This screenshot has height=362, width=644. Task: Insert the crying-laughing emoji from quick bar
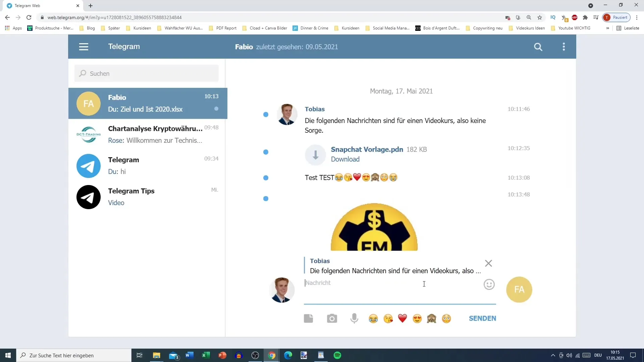[x=373, y=318]
